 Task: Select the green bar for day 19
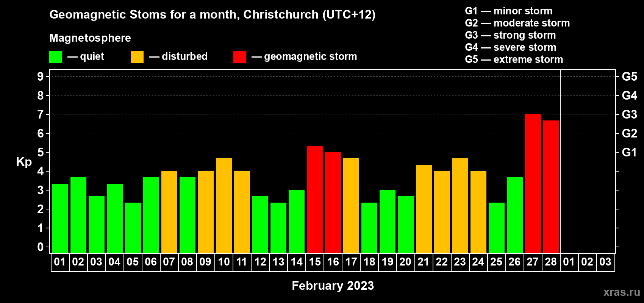click(x=388, y=222)
